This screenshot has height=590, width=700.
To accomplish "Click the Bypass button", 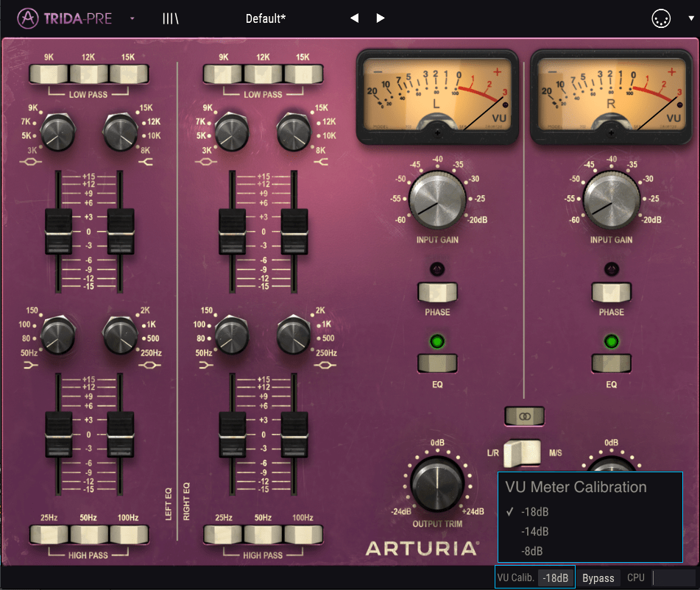I will (598, 578).
